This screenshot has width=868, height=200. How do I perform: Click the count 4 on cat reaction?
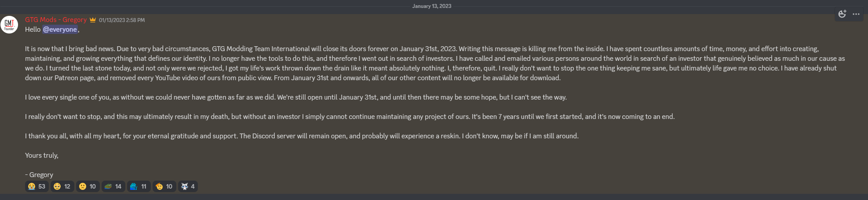[193, 186]
